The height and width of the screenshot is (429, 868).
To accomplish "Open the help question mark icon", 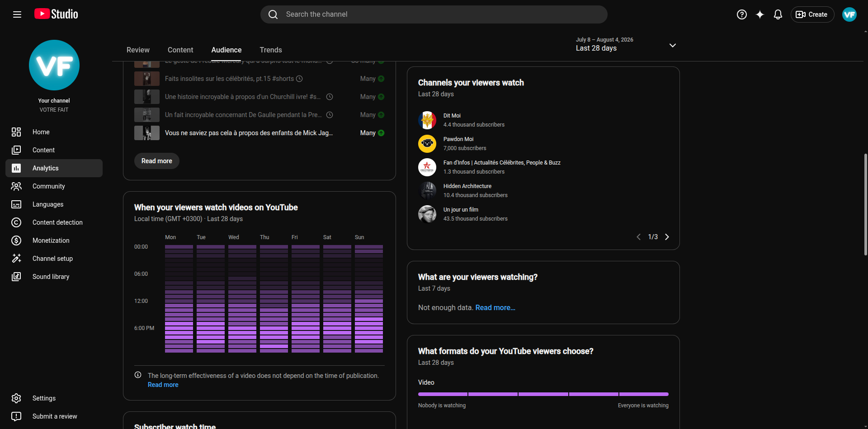I will (x=742, y=14).
